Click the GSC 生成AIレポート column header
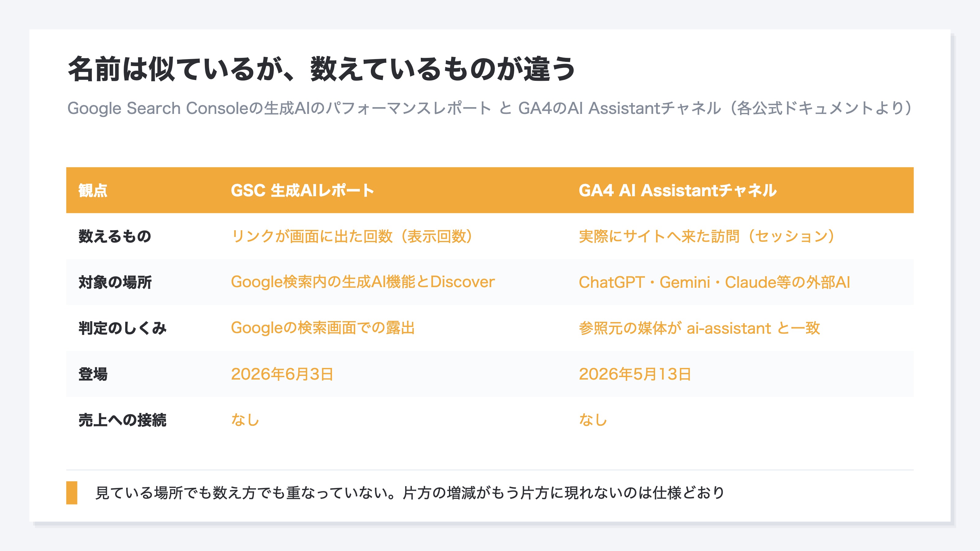Viewport: 980px width, 551px height. point(303,190)
